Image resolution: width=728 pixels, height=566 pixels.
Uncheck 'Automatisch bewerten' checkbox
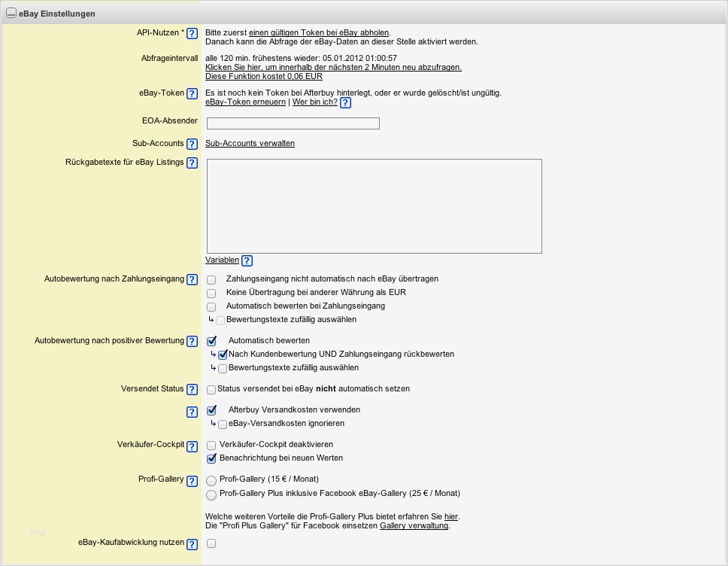click(212, 341)
